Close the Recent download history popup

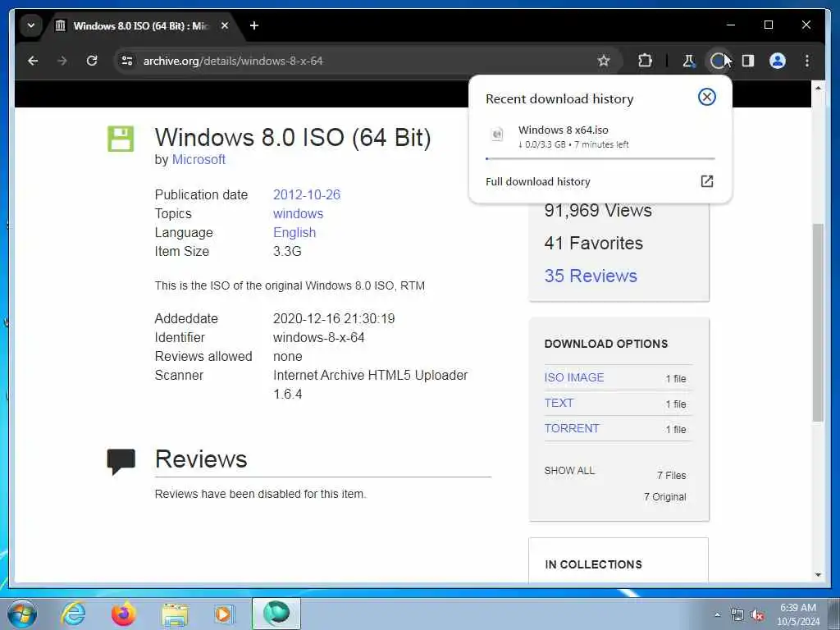706,97
